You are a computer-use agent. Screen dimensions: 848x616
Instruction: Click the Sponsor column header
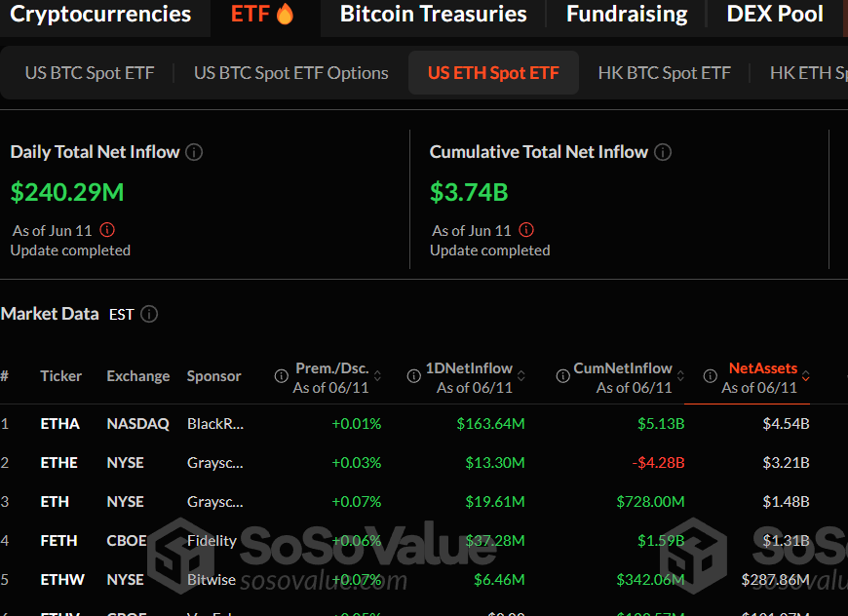214,376
